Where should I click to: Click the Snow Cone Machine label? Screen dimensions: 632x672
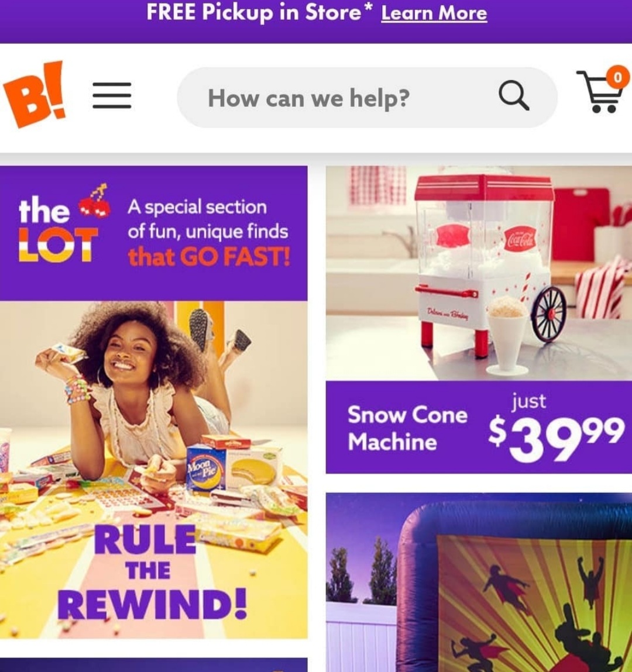(407, 428)
